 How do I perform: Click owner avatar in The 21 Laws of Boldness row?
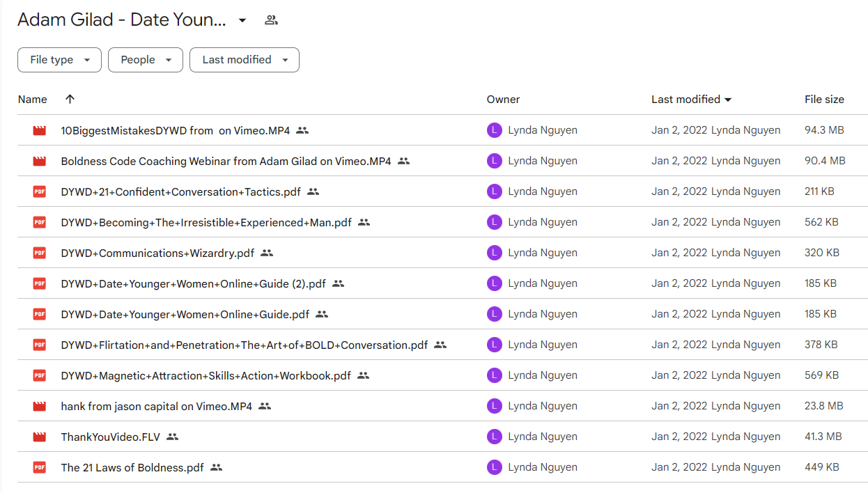point(495,467)
